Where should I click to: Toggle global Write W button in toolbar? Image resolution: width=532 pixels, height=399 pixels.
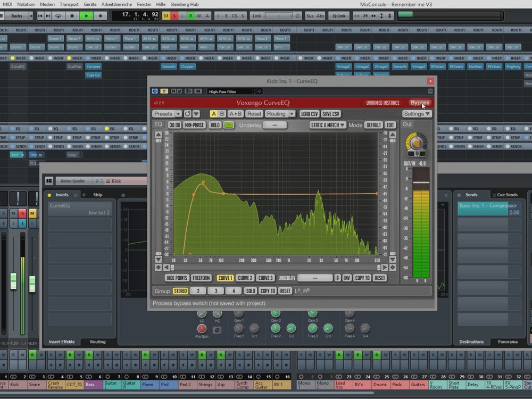tap(199, 15)
